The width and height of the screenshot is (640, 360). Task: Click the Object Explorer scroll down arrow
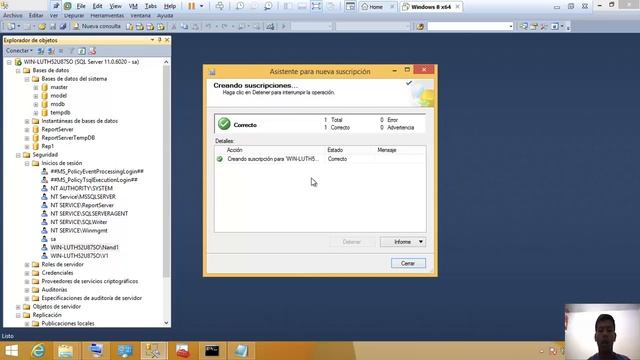coord(166,323)
